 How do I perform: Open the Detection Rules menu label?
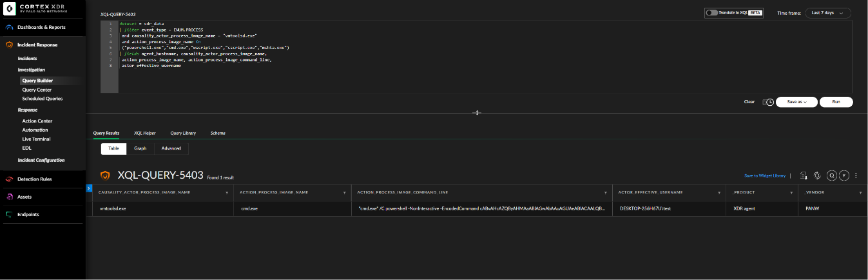click(x=34, y=179)
